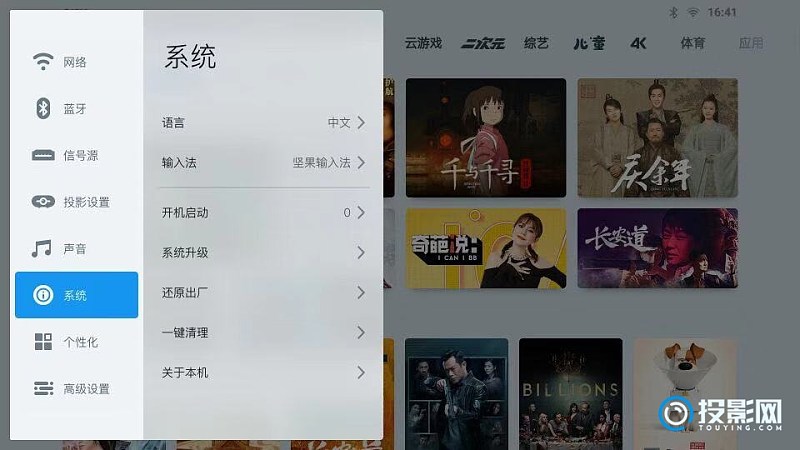Screen dimensions: 800x450
Task: Select the 蓝牙 Bluetooth icon in sidebar
Action: [x=43, y=108]
